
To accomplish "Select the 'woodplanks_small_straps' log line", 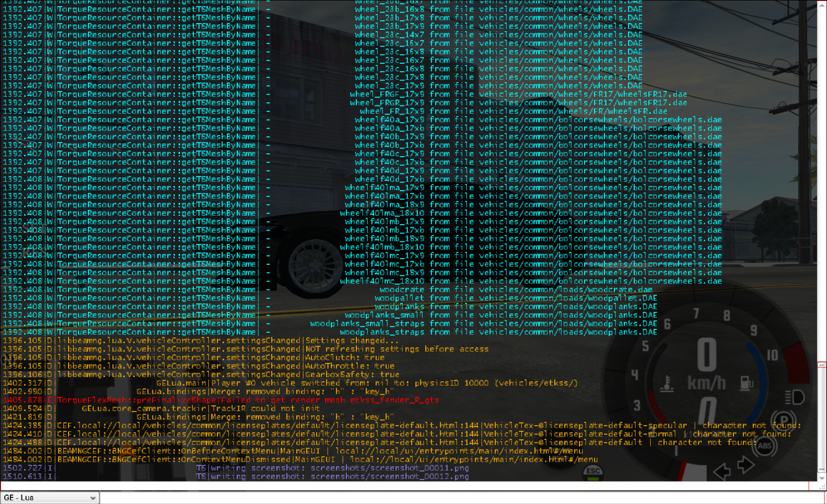I will pyautogui.click(x=330, y=324).
